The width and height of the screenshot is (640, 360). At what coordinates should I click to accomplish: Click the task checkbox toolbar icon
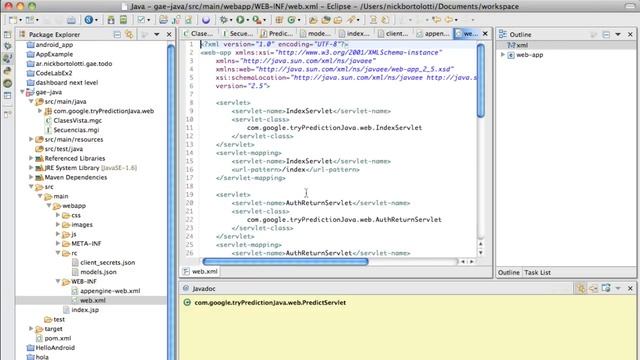pos(141,20)
